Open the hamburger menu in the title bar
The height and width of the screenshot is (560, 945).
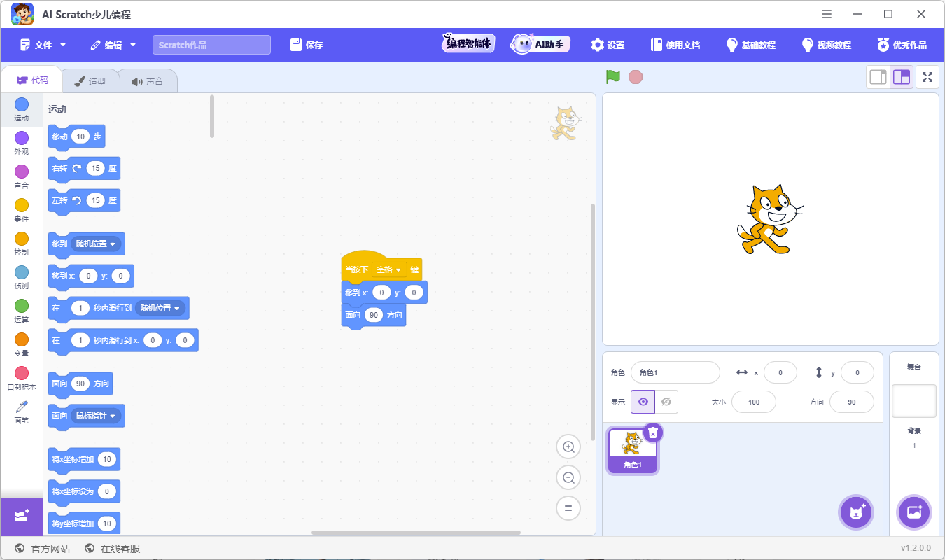(827, 14)
